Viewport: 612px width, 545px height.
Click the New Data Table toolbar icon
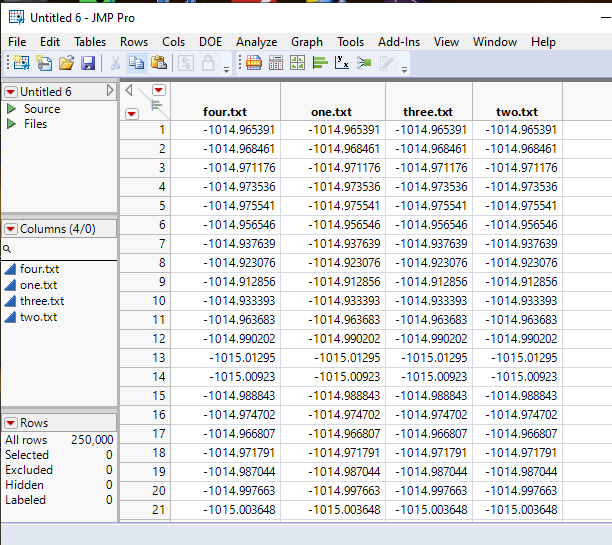pos(22,63)
